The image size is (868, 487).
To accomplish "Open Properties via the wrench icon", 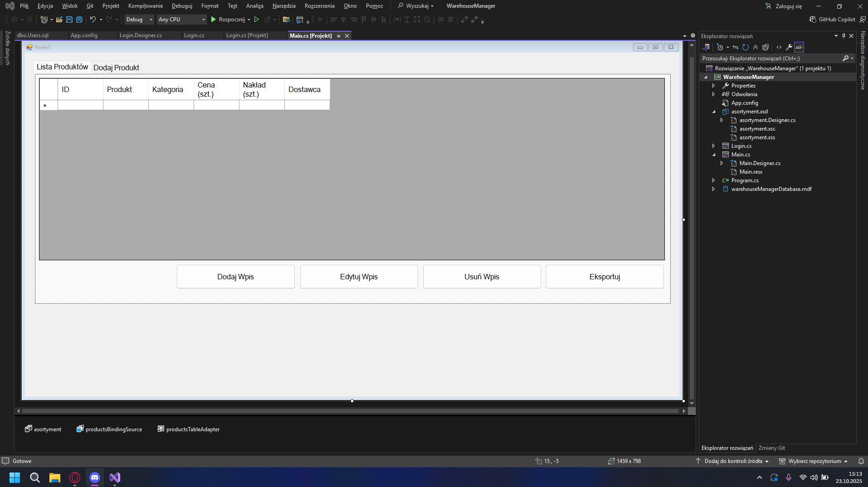I will pos(789,47).
